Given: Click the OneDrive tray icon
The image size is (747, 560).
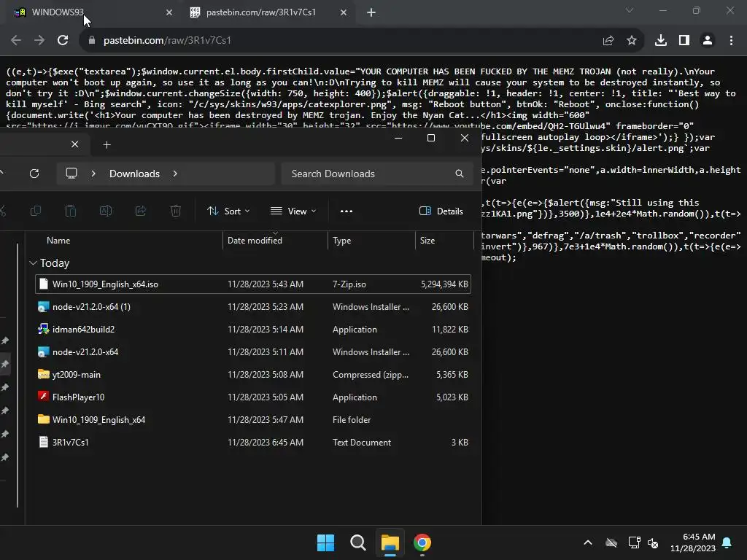Looking at the screenshot, I should (611, 542).
